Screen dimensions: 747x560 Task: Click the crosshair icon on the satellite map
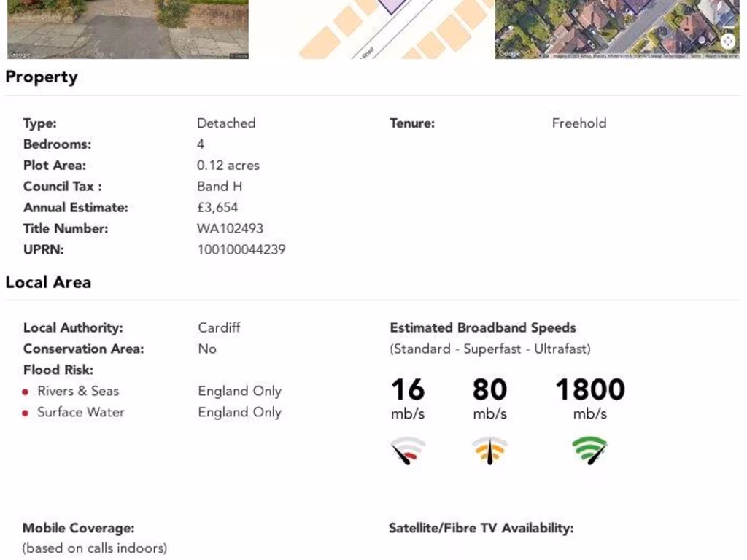[x=727, y=42]
